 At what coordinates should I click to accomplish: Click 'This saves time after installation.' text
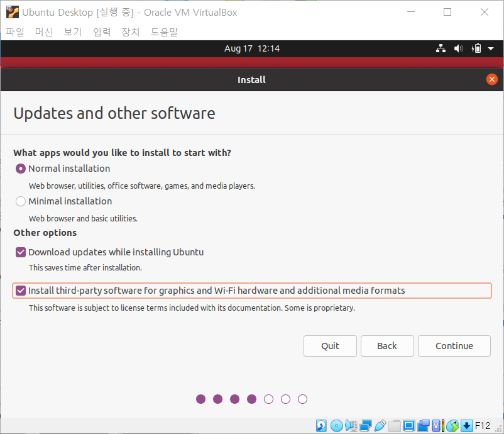point(85,268)
